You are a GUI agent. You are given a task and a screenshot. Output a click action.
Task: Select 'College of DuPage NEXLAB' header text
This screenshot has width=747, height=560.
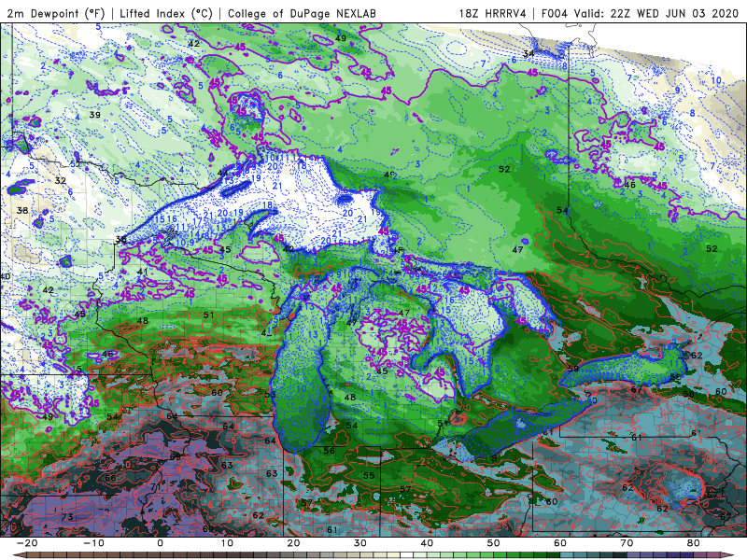302,14
